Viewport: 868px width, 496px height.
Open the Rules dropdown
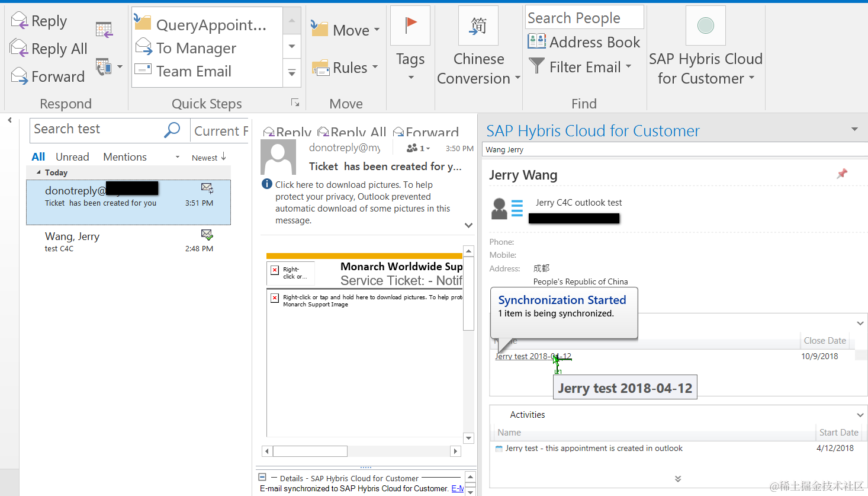(x=345, y=68)
